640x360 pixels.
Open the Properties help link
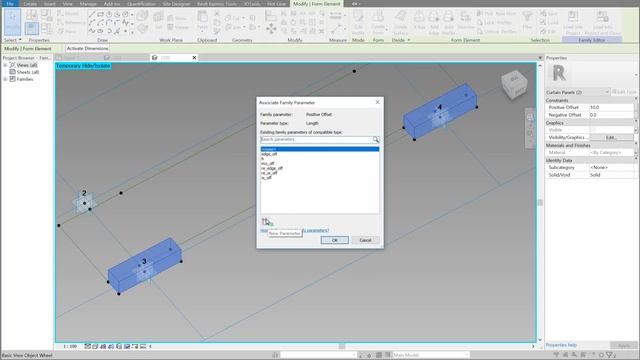coord(561,345)
